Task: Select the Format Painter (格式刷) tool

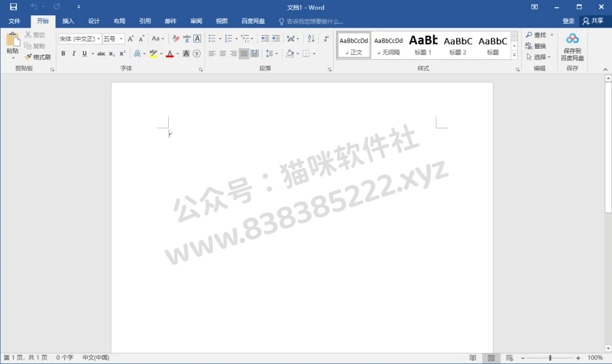Action: click(x=37, y=57)
